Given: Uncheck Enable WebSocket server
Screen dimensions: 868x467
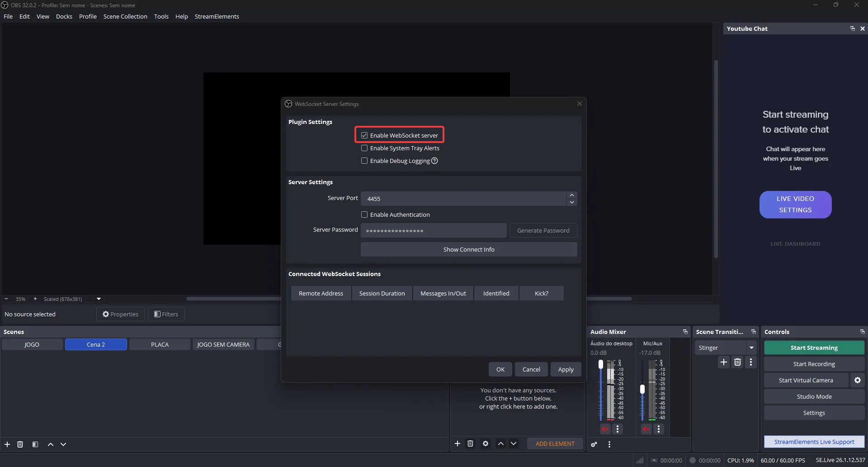Looking at the screenshot, I should [x=364, y=135].
